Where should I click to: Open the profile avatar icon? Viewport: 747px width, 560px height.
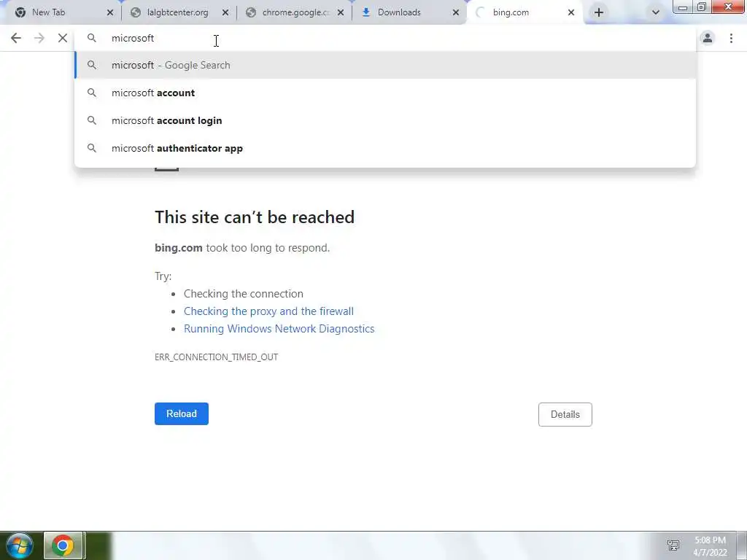point(708,38)
